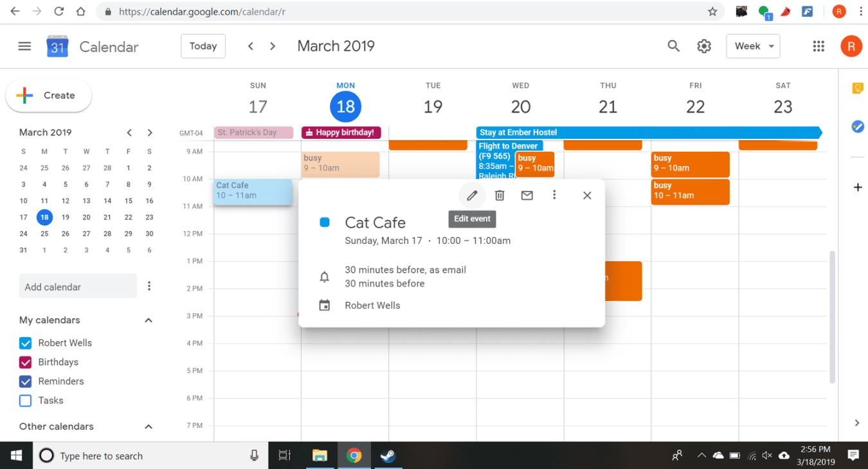
Task: Go to previous week with the header arrow
Action: click(251, 46)
